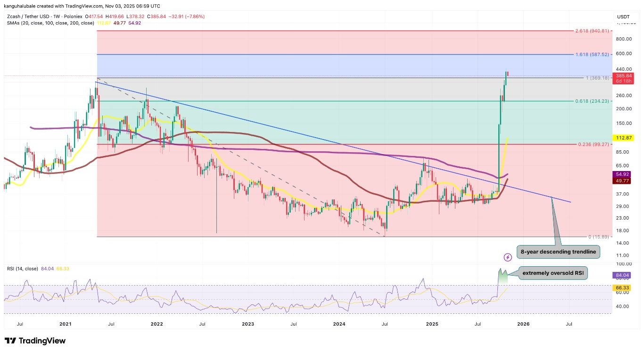This screenshot has height=352, width=644.
Task: Click the maroon 54.92 SMA price label
Action: click(x=622, y=174)
